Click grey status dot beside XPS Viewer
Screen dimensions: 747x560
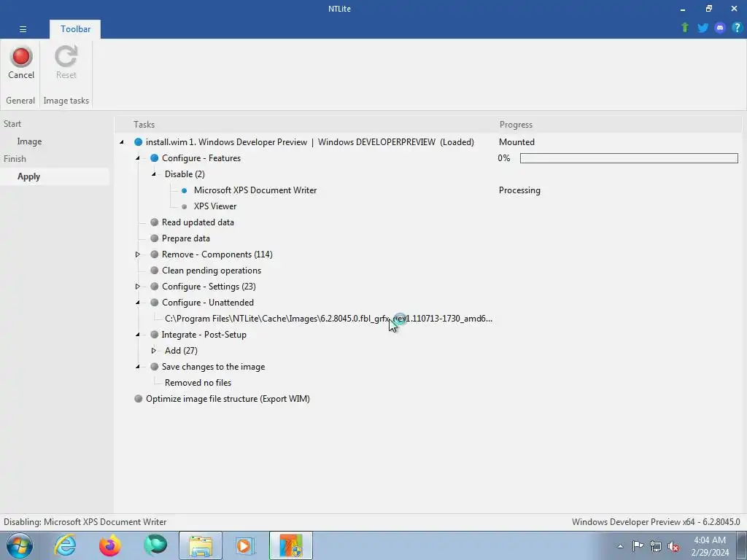pyautogui.click(x=185, y=206)
